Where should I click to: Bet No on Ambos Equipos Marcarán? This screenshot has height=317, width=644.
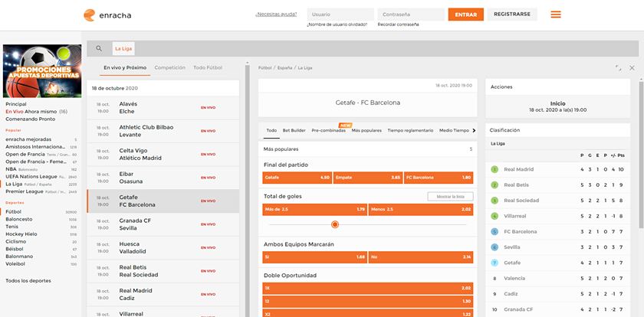click(x=421, y=257)
